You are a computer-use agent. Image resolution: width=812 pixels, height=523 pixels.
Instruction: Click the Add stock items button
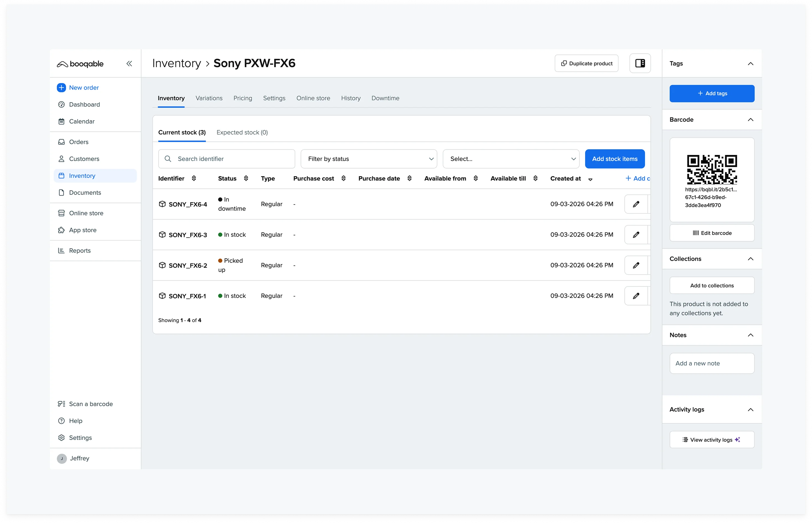point(615,159)
